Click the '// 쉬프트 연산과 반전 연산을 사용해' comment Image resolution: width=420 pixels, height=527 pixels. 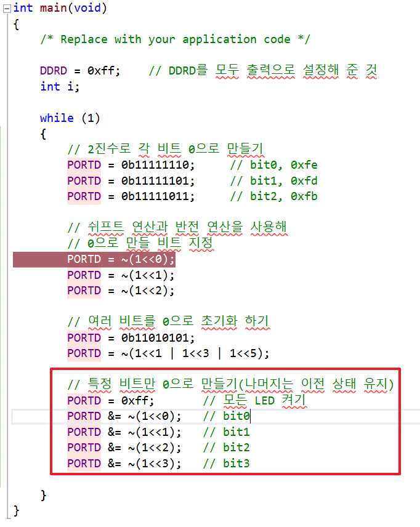click(x=177, y=227)
